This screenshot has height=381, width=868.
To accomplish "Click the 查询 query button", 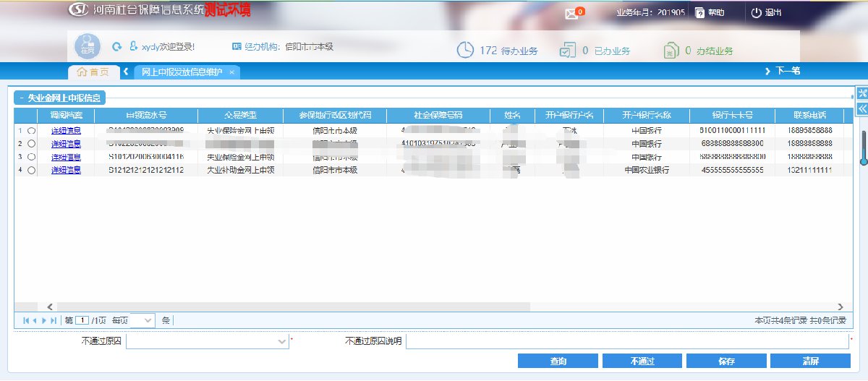I will pyautogui.click(x=558, y=361).
